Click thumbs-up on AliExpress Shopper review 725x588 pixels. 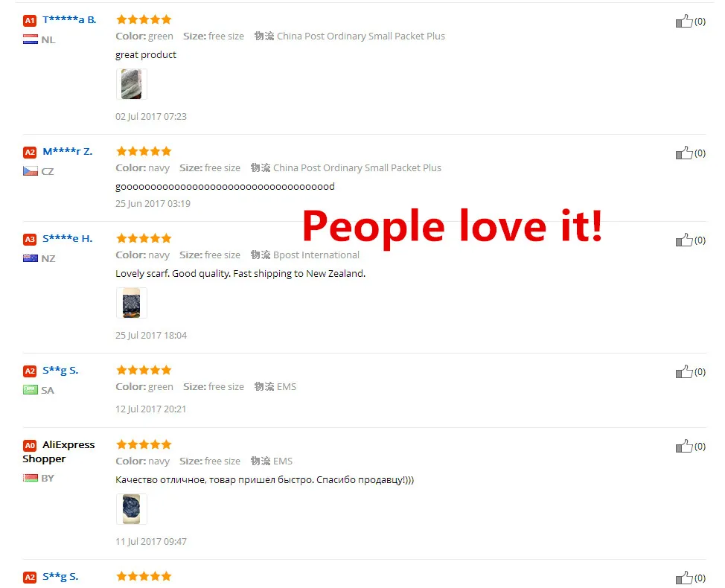click(x=684, y=446)
